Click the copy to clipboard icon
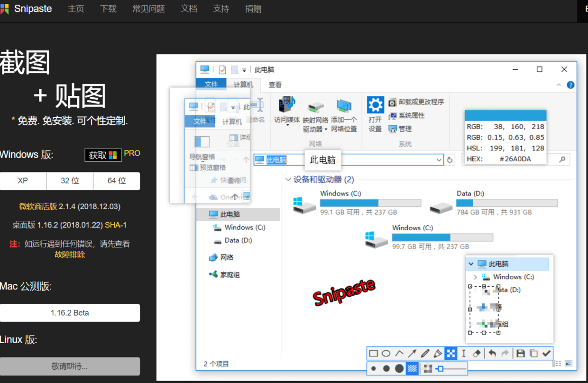The width and height of the screenshot is (588, 383). tap(533, 353)
